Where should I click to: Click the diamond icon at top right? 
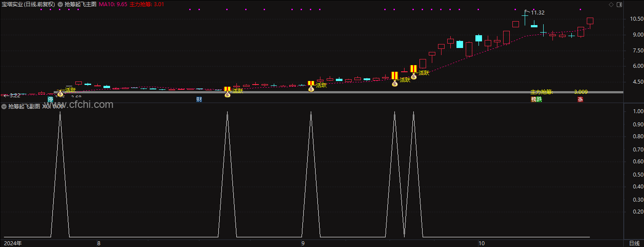pyautogui.click(x=611, y=4)
